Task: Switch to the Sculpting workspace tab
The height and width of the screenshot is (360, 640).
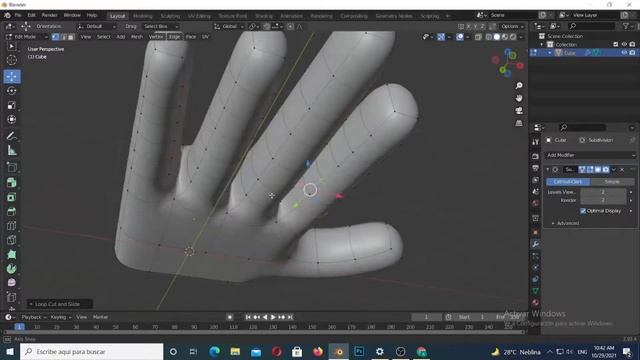Action: point(170,16)
